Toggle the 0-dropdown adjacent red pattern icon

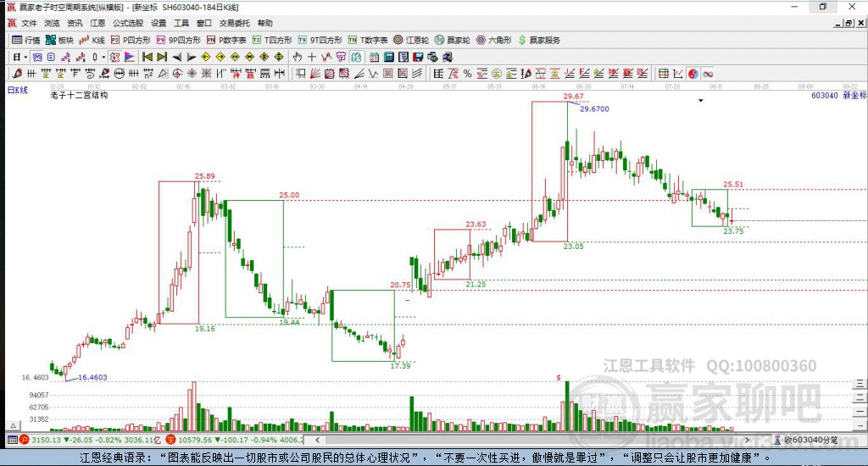pos(114,57)
